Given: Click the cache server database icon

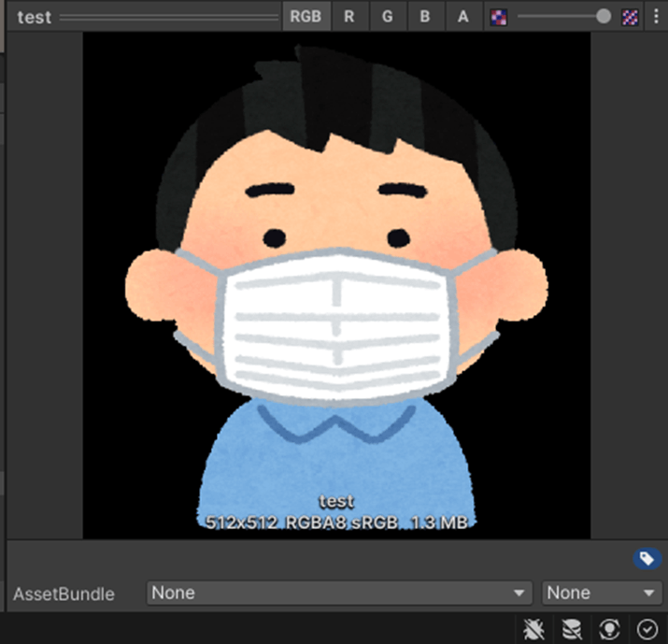Looking at the screenshot, I should coord(571,629).
